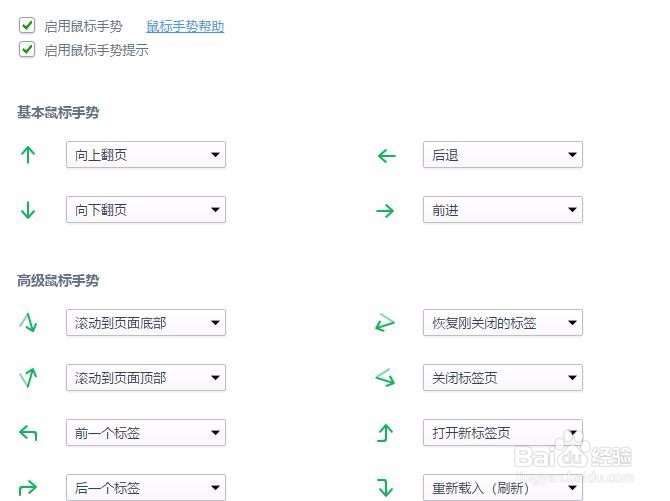Image resolution: width=670 pixels, height=501 pixels.
Task: Click the scroll-to-bottom zigzag gesture icon
Action: (28, 322)
